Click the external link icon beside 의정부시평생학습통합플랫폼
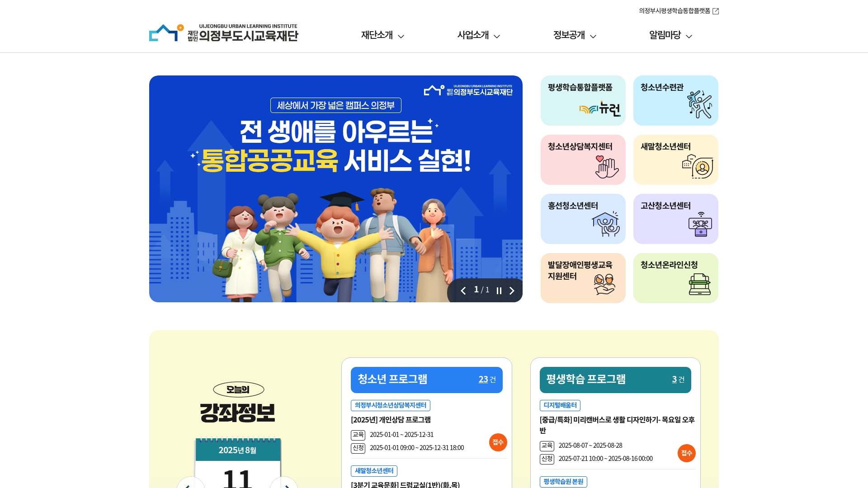Screen dimensions: 868x488 click(716, 11)
